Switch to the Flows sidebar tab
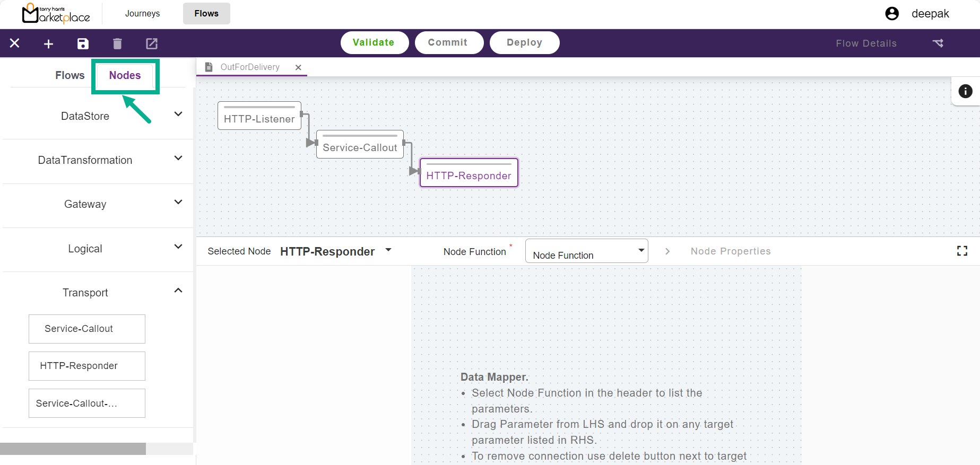Image resolution: width=980 pixels, height=465 pixels. (x=70, y=75)
